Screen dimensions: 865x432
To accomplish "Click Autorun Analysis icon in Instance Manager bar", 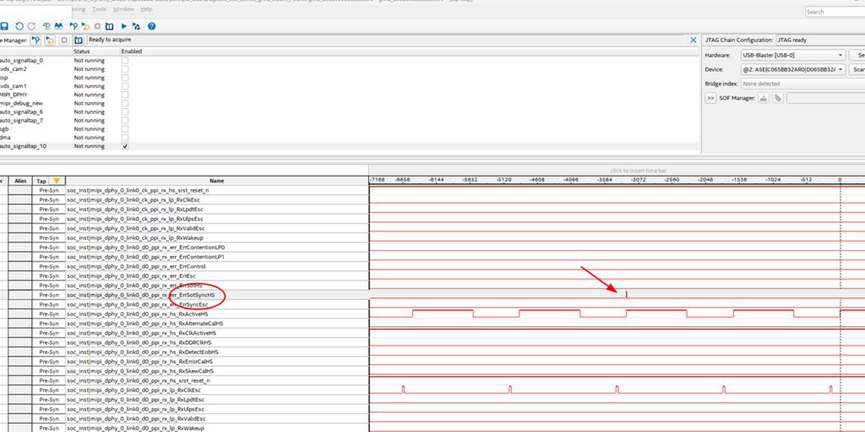I will [x=50, y=40].
